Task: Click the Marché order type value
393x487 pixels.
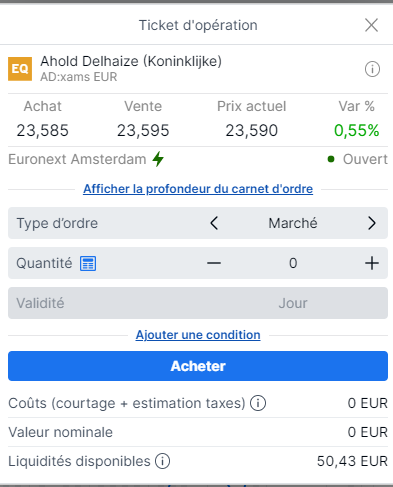Action: pyautogui.click(x=293, y=223)
